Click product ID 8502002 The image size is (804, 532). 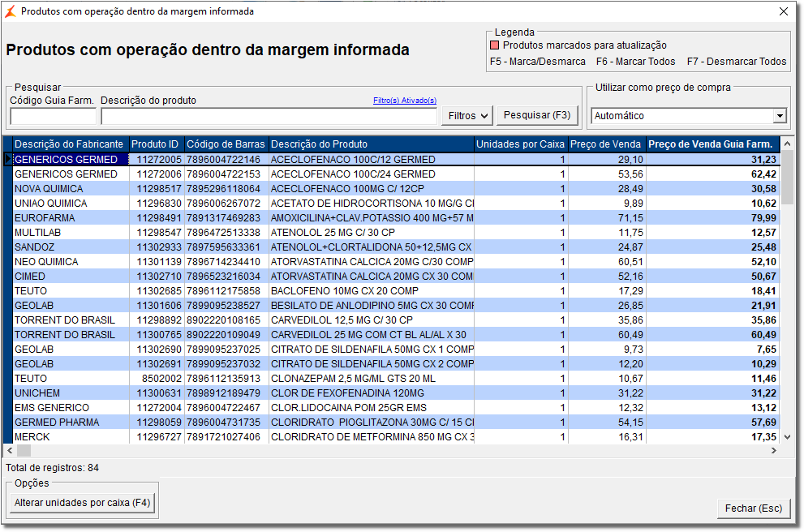162,379
